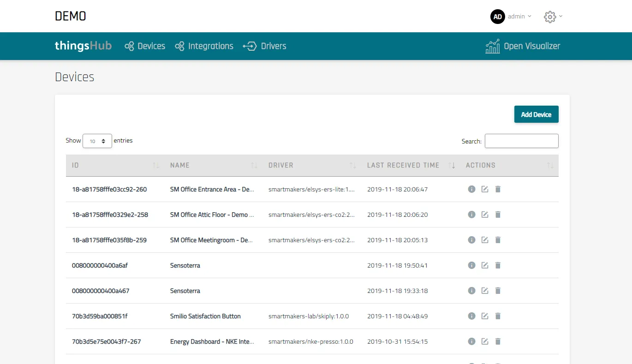Edit the SM Office Entrance Area device
632x364 pixels.
(485, 189)
